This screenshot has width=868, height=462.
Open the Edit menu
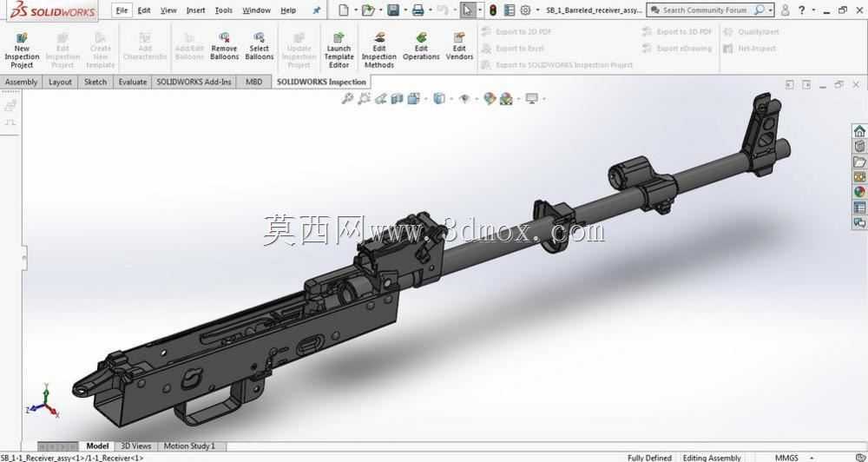[144, 10]
